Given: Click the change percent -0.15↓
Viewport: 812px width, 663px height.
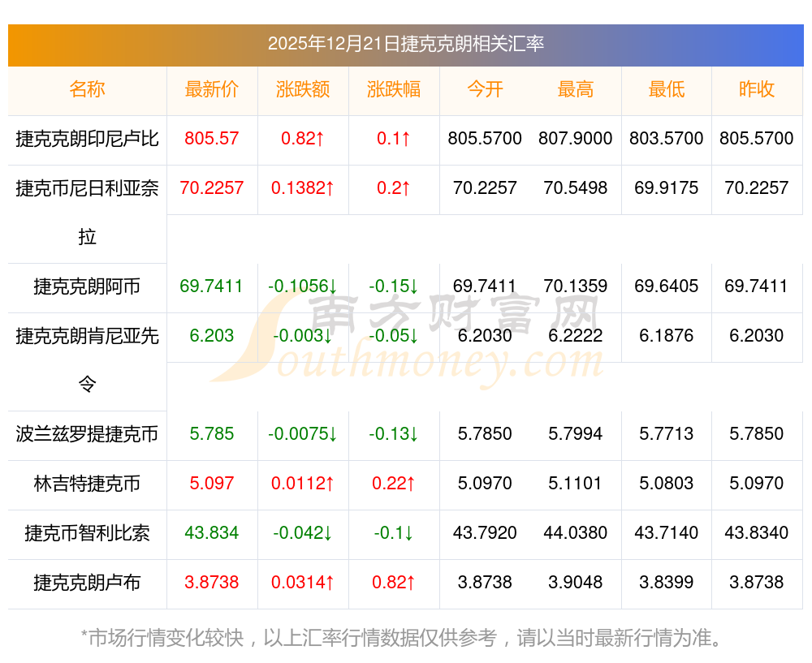Looking at the screenshot, I should pos(394,286).
